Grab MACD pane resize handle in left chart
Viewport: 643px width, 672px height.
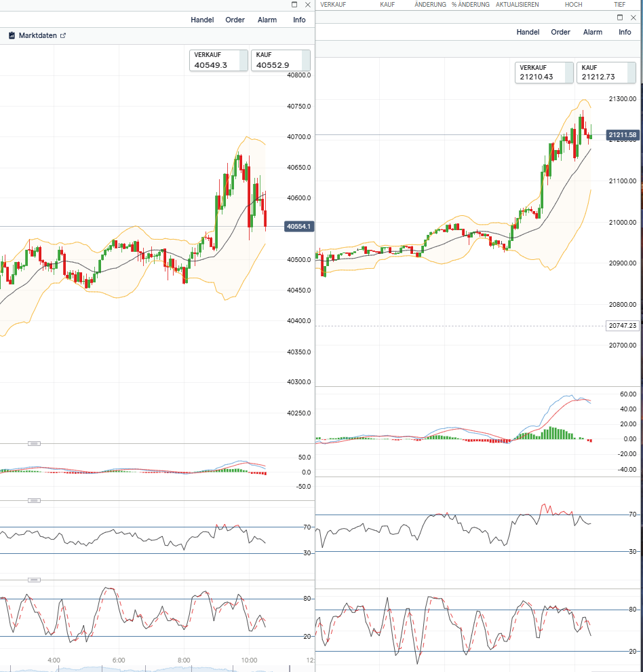tap(35, 443)
